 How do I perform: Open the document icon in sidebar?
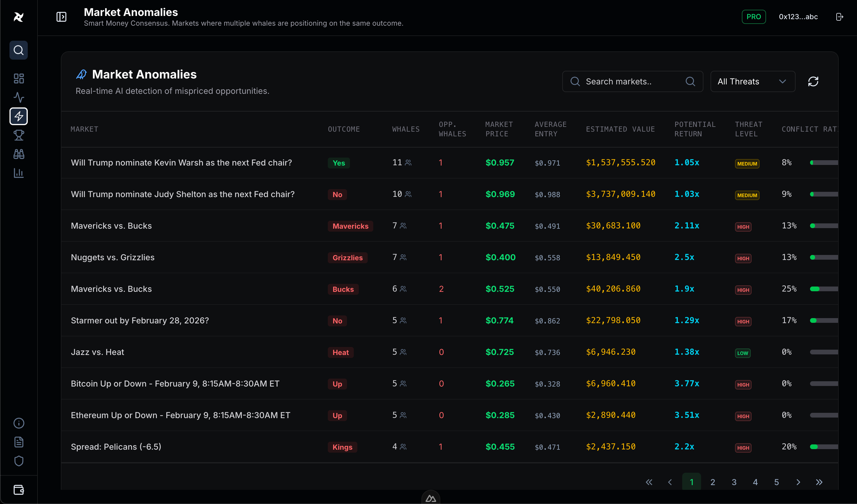19,442
